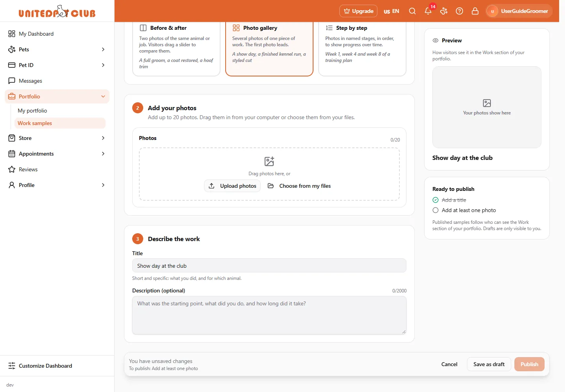Click Upload photos button
565x392 pixels.
click(x=232, y=186)
